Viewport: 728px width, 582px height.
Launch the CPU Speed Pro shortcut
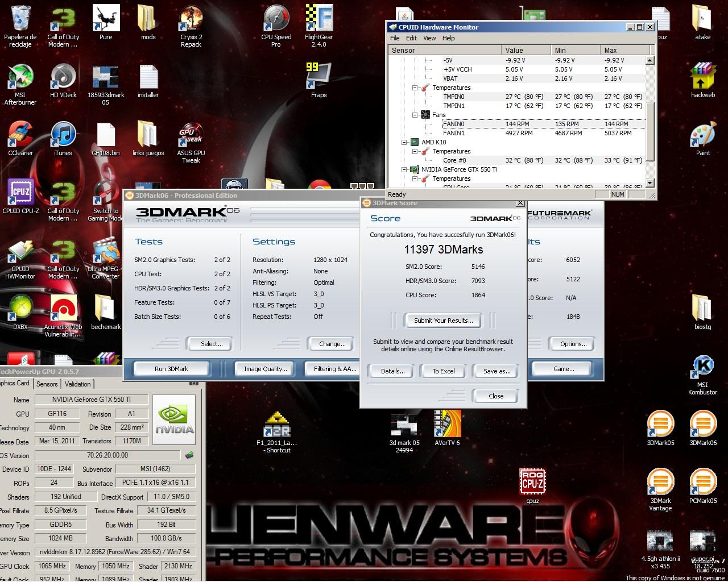point(276,26)
